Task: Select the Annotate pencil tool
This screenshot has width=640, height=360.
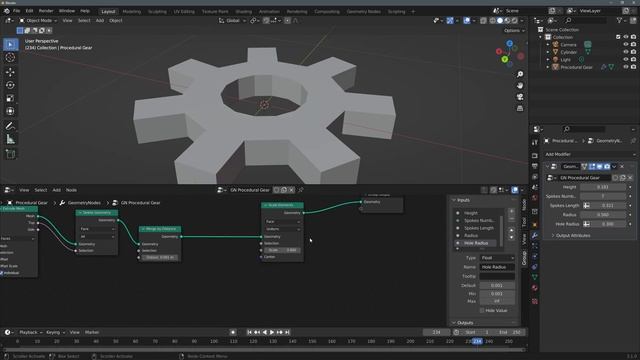Action: [10, 126]
